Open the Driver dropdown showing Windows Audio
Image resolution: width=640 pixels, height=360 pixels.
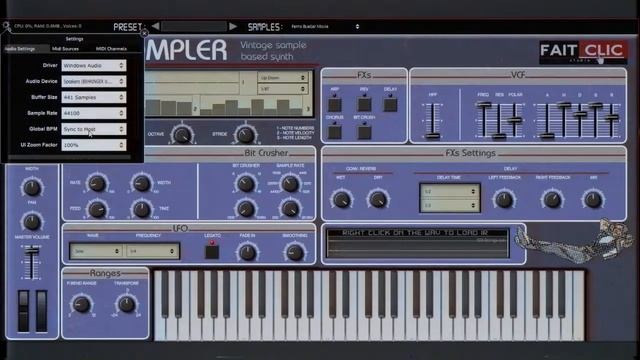coord(93,65)
